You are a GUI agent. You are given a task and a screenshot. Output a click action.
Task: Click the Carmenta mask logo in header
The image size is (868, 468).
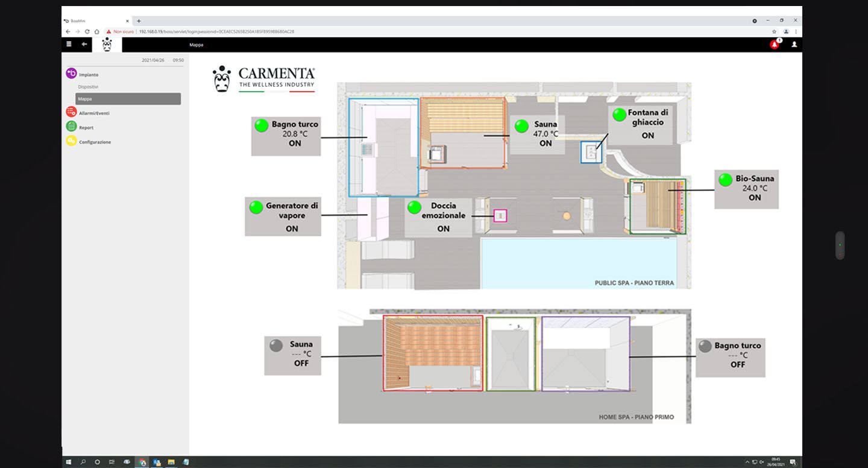pyautogui.click(x=107, y=45)
